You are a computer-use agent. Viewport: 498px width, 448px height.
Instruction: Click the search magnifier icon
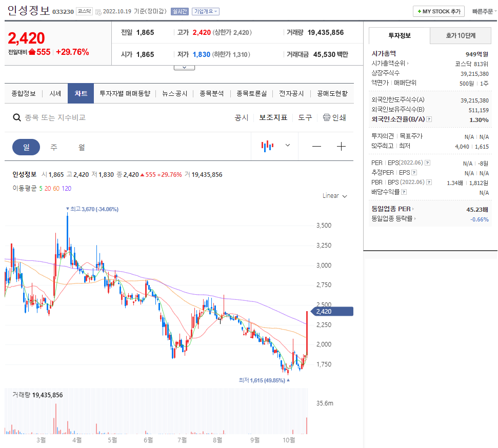(x=17, y=117)
